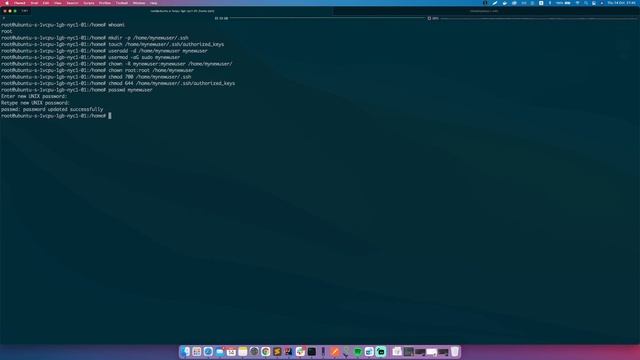Screen dimensions: 640x360
Task: Click the 'passwd mynewuser' command line
Action: (x=77, y=90)
